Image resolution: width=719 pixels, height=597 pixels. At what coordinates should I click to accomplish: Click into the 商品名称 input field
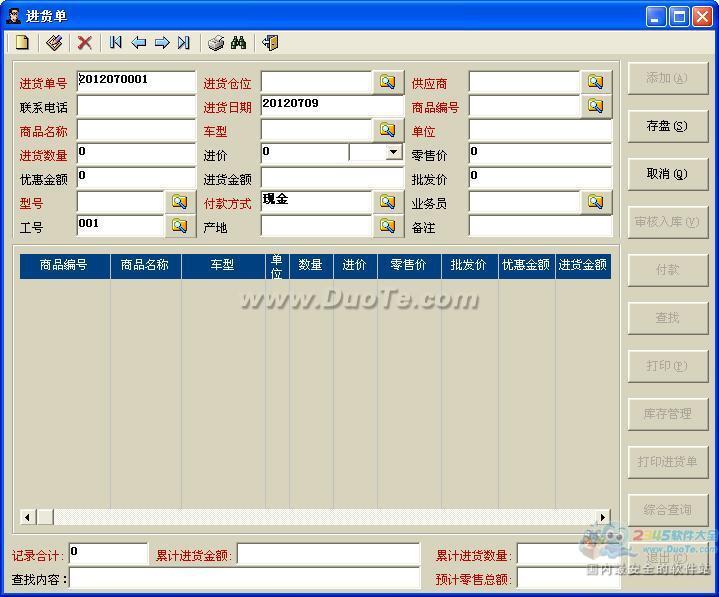[136, 130]
